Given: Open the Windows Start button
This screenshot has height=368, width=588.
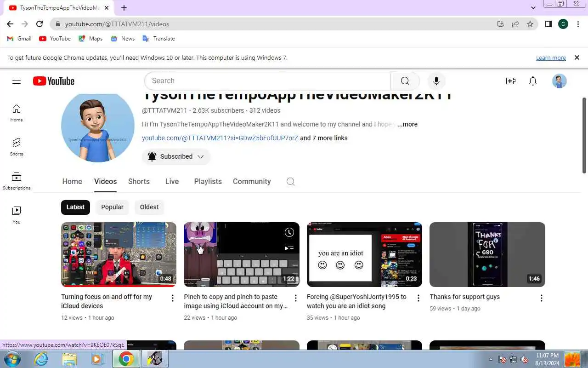Looking at the screenshot, I should click(11, 359).
